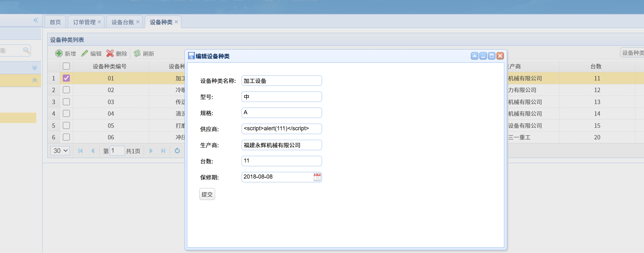
Task: Switch to the 订单管理 tab
Action: pos(84,22)
